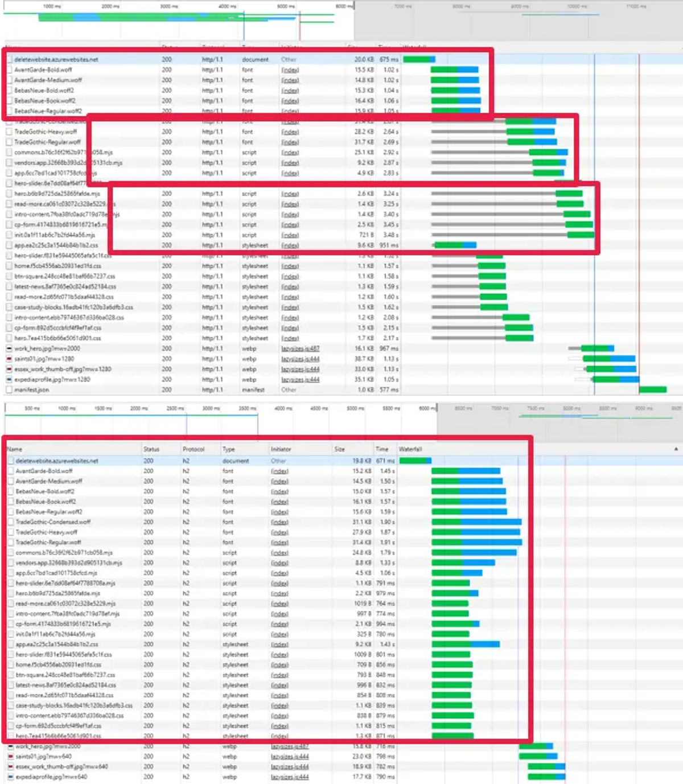Select init.0a1f11ab6c7b2fd44a56.mjs in h2 panel
Image resolution: width=683 pixels, height=784 pixels.
coord(55,634)
